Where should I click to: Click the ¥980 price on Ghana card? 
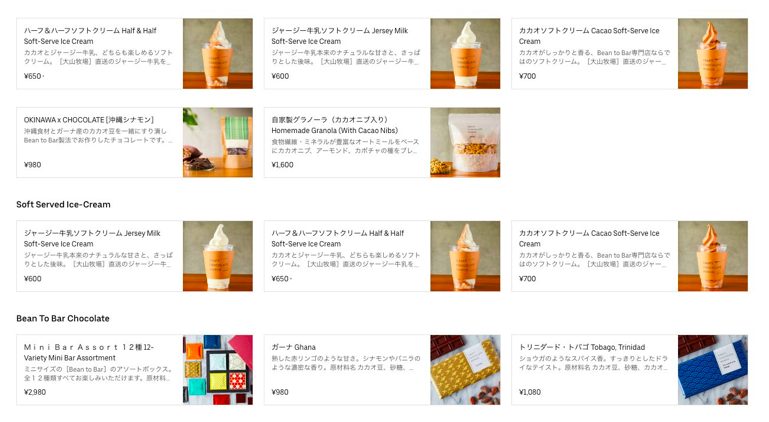click(280, 392)
